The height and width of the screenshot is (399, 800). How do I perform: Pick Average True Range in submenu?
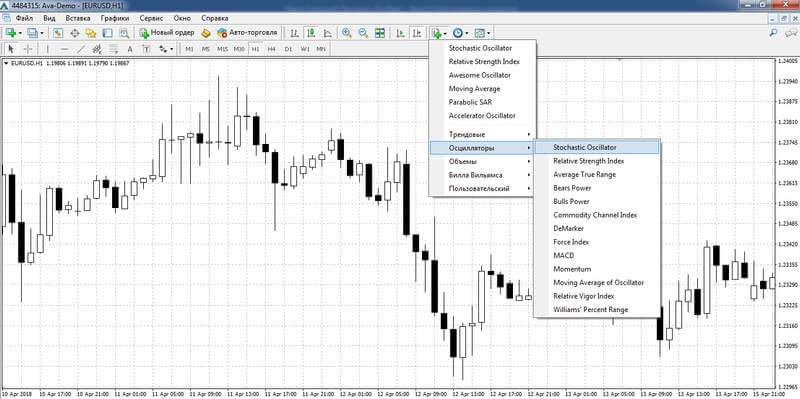coord(597,174)
